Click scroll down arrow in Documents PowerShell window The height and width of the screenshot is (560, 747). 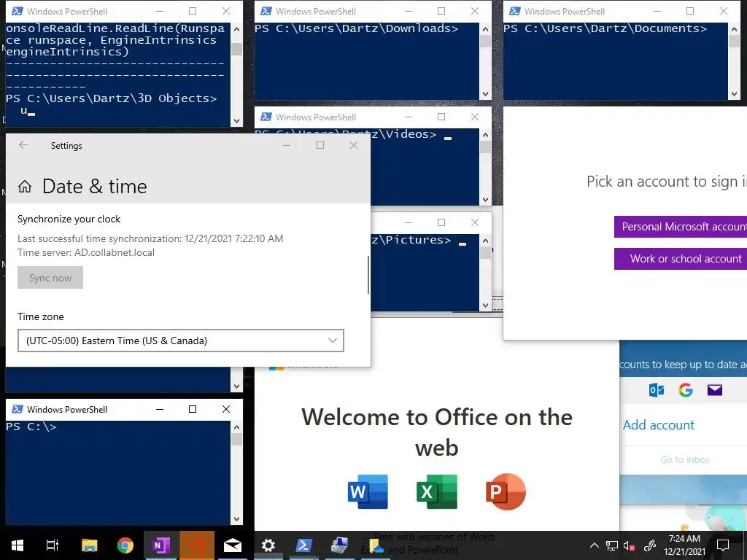coord(734,94)
